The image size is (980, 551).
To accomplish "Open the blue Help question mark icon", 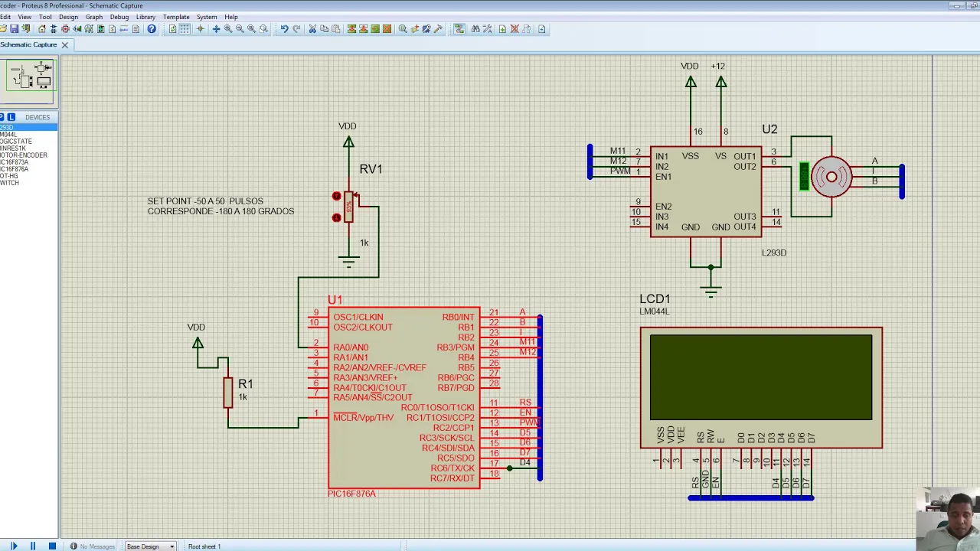I will [152, 29].
